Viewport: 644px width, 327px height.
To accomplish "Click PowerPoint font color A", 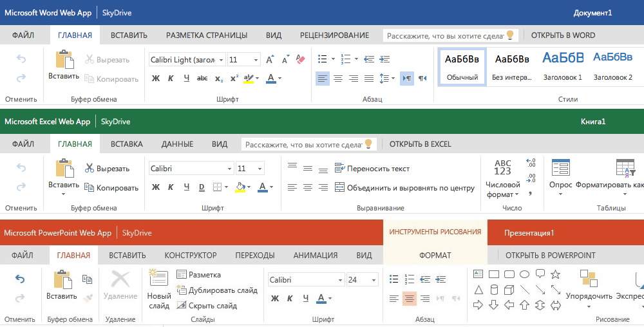I will click(x=321, y=298).
